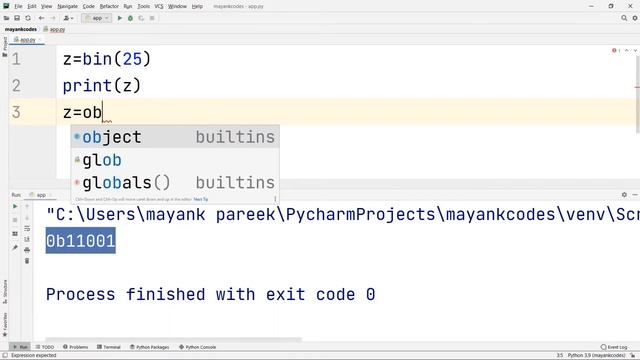
Task: Click line 1 code 'z=bin(25)'
Action: [x=107, y=59]
